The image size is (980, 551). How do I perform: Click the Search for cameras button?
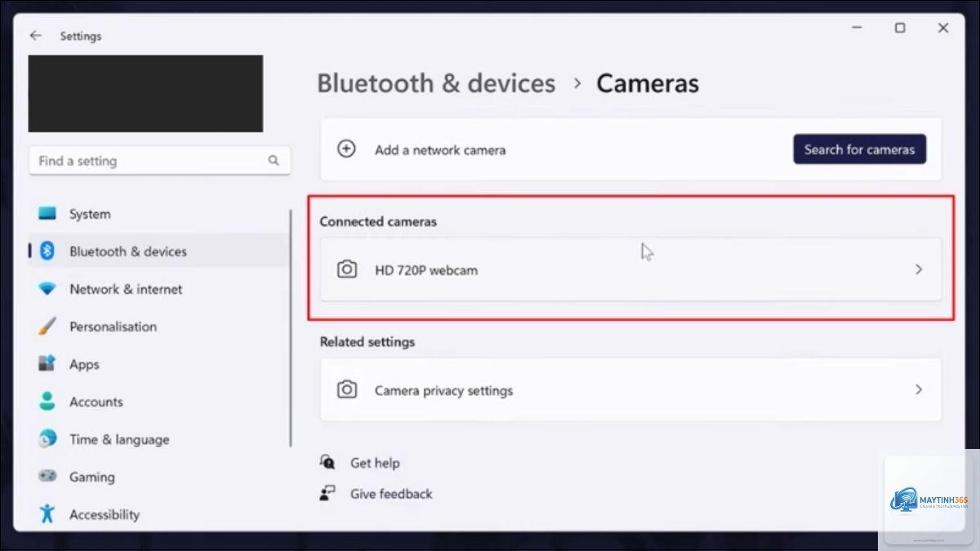[859, 149]
